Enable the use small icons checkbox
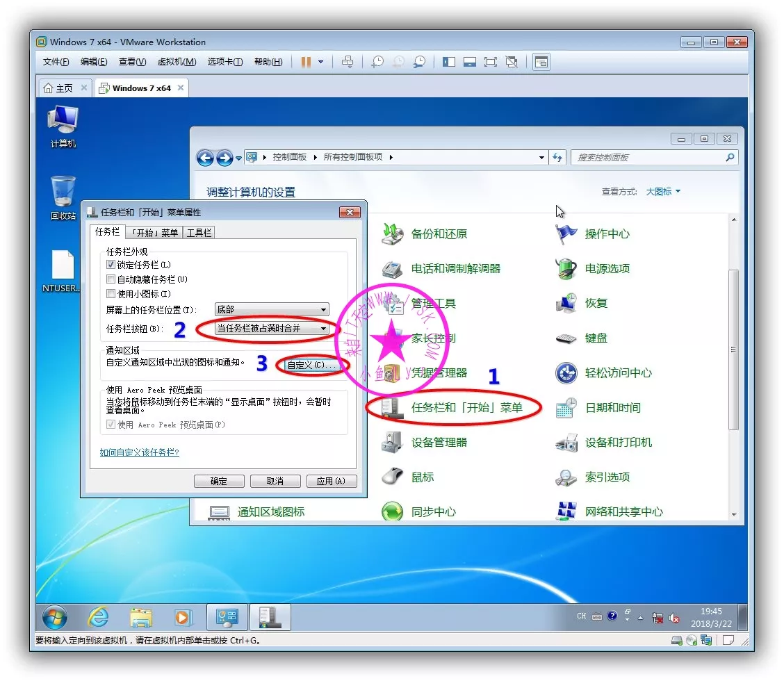This screenshot has width=784, height=681. (111, 294)
